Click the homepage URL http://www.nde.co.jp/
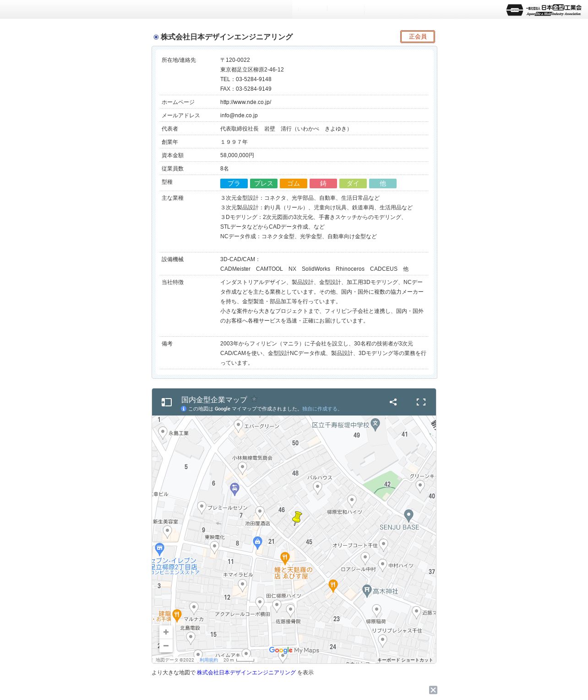 click(x=245, y=102)
